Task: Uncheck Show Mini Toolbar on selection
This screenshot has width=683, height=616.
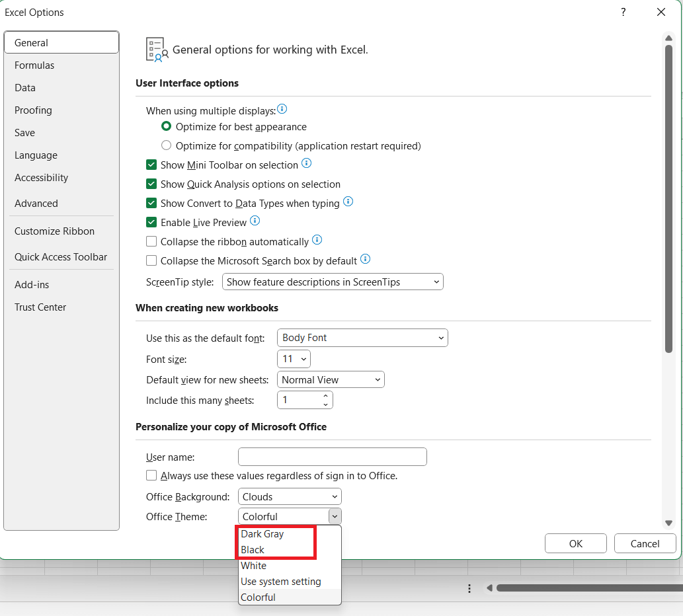Action: [x=151, y=165]
